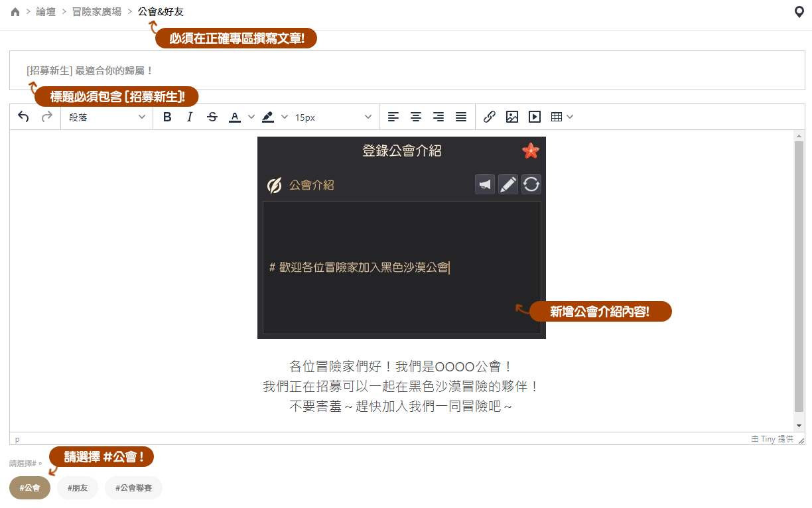Click the insert media video icon
The width and height of the screenshot is (812, 508).
534,117
